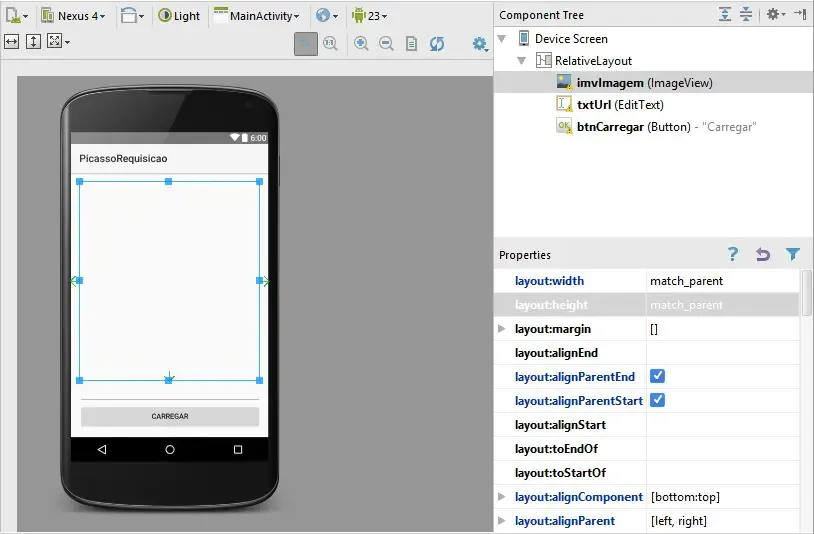Select btnCarregar Button in the tree
Image resolution: width=814 pixels, height=534 pixels.
pos(667,127)
